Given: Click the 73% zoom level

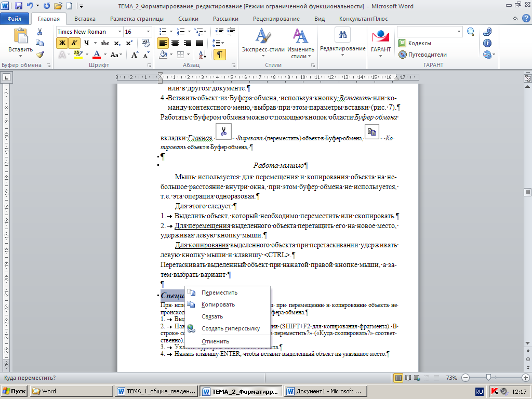Looking at the screenshot, I should coord(451,378).
